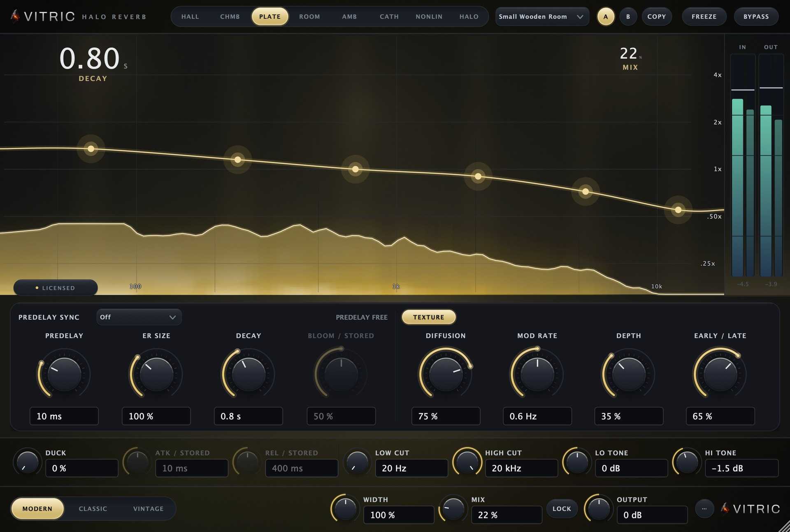This screenshot has height=532, width=790.
Task: Click the ER SIZE knob
Action: (156, 374)
